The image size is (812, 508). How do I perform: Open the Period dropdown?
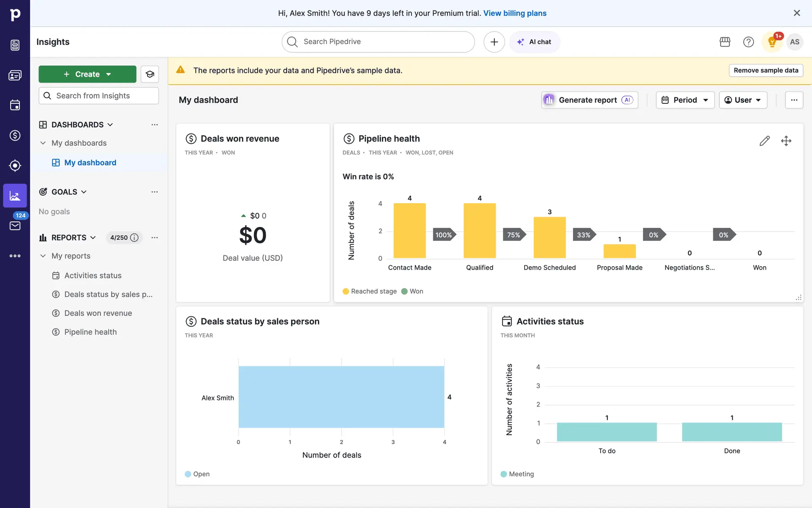point(685,100)
